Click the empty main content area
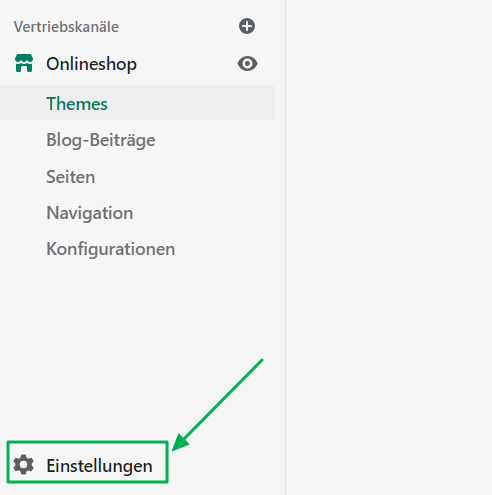Image resolution: width=492 pixels, height=495 pixels. 389,247
